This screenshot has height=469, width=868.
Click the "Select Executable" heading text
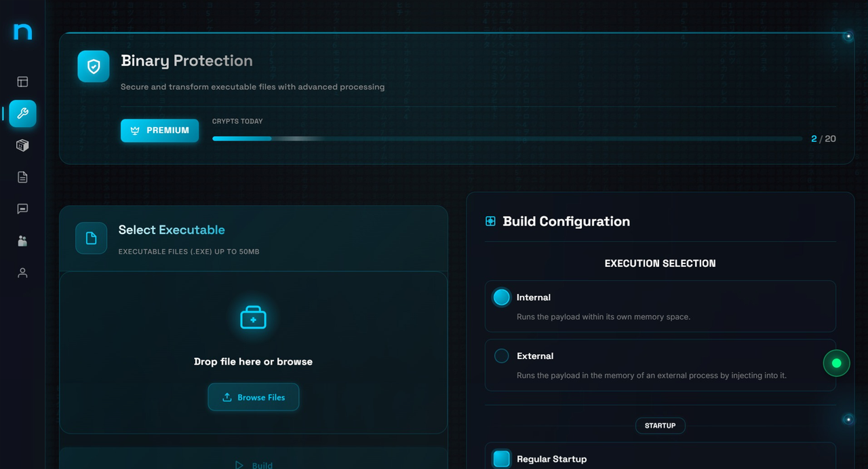(x=172, y=230)
